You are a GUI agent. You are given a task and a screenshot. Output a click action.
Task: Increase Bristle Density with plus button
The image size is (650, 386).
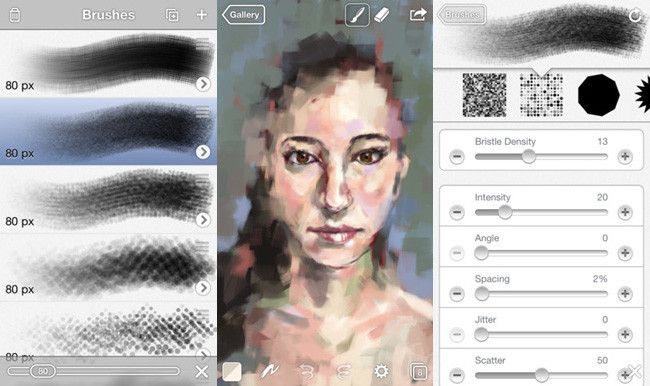coord(625,157)
